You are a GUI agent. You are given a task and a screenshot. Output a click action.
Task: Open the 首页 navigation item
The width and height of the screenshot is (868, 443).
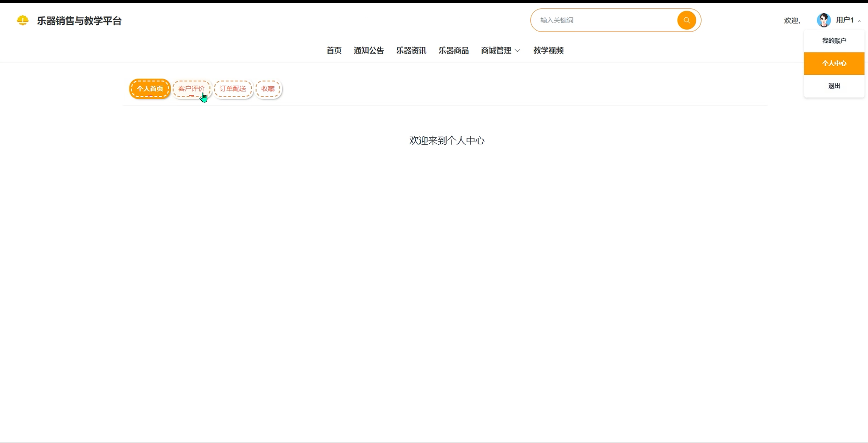(334, 51)
